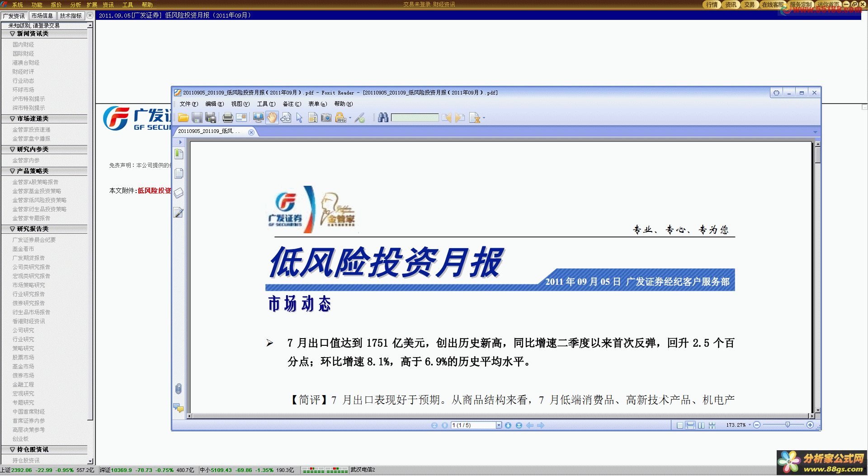This screenshot has width=868, height=476.
Task: Collapse the 市场速递类 section
Action: [12, 119]
